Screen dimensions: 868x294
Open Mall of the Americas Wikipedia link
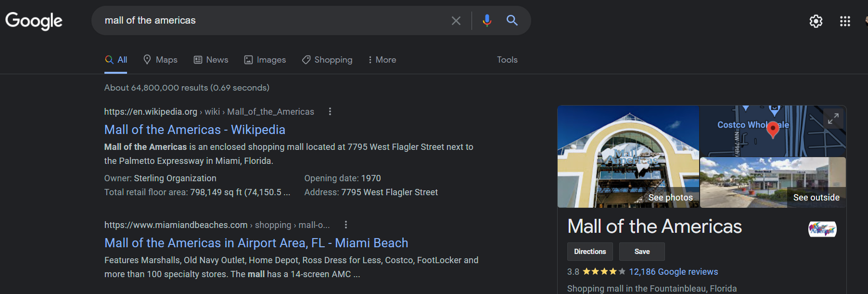pos(194,130)
